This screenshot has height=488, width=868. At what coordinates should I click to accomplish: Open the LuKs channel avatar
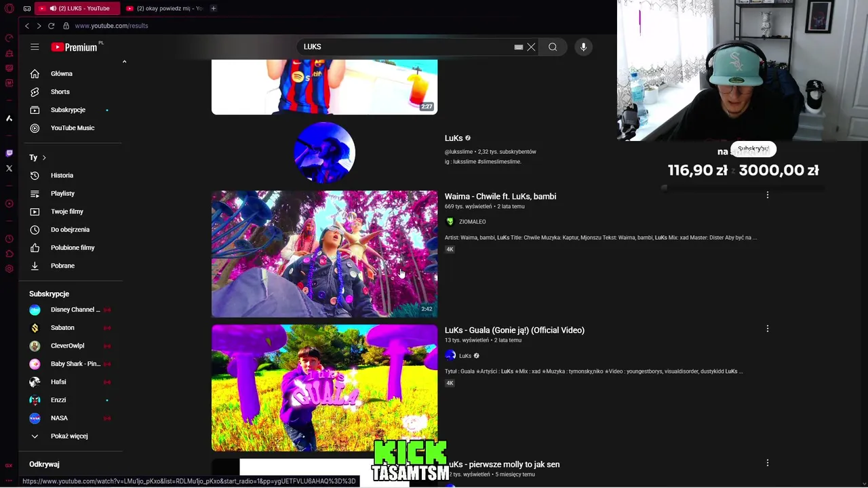[324, 152]
